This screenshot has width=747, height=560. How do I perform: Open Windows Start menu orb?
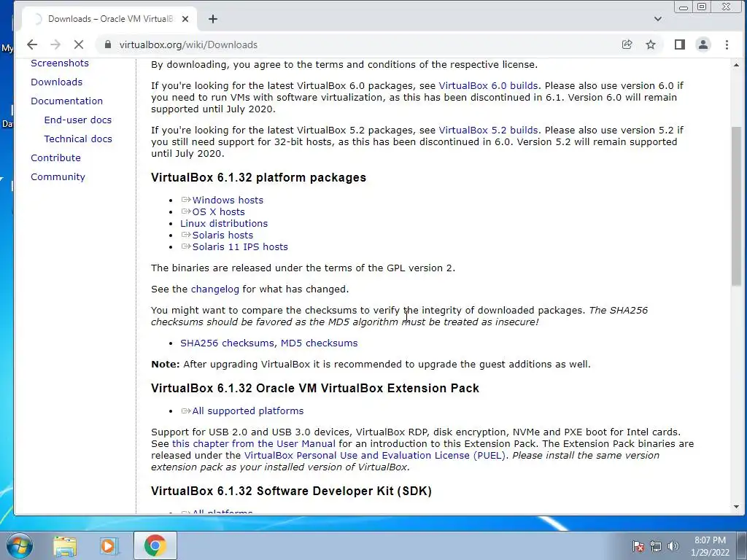click(19, 545)
